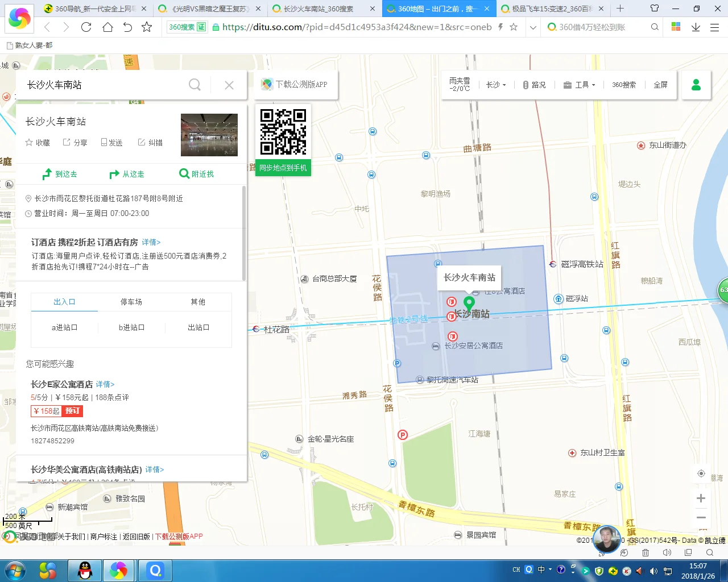This screenshot has width=728, height=582.
Task: Open 详情 link for 长沙E家公寓酒店
Action: point(104,384)
